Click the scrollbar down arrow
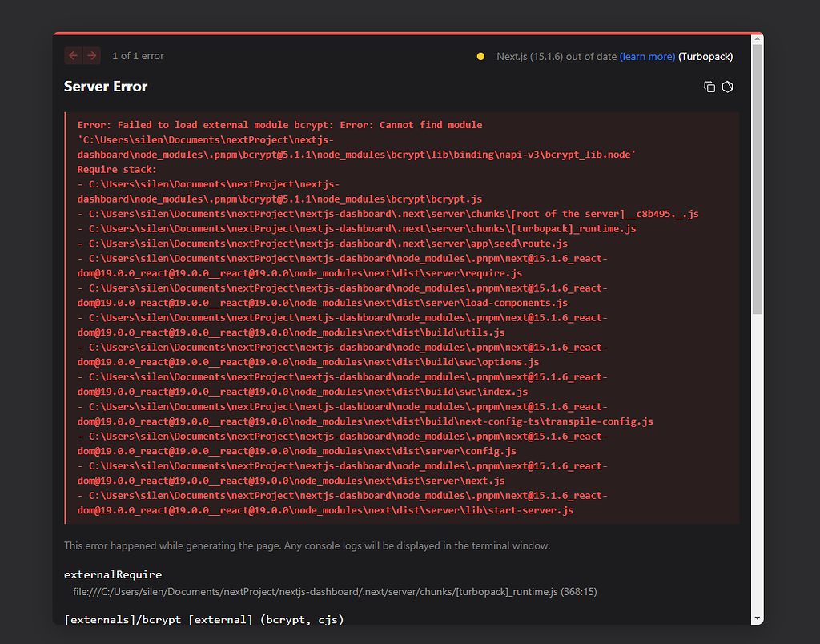 pyautogui.click(x=758, y=618)
